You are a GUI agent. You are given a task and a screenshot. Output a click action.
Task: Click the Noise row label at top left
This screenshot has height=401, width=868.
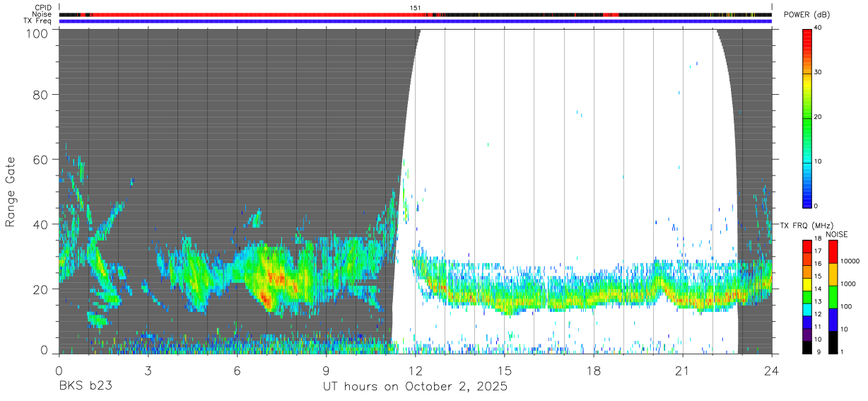(x=42, y=14)
